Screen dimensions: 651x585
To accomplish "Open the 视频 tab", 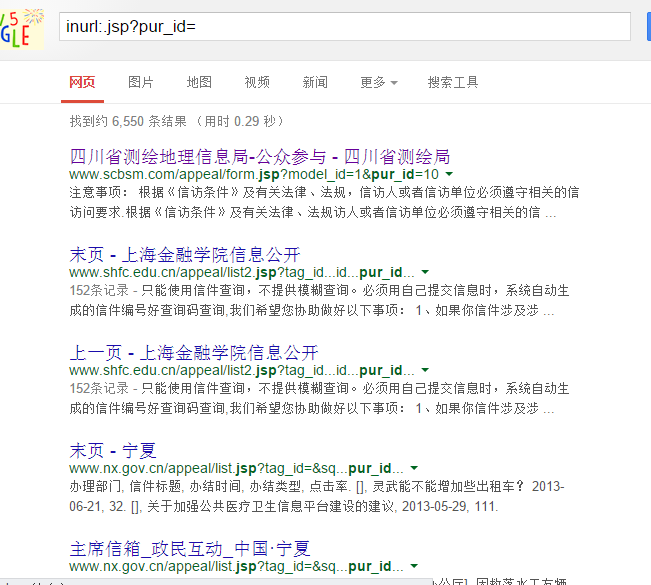I will (257, 82).
